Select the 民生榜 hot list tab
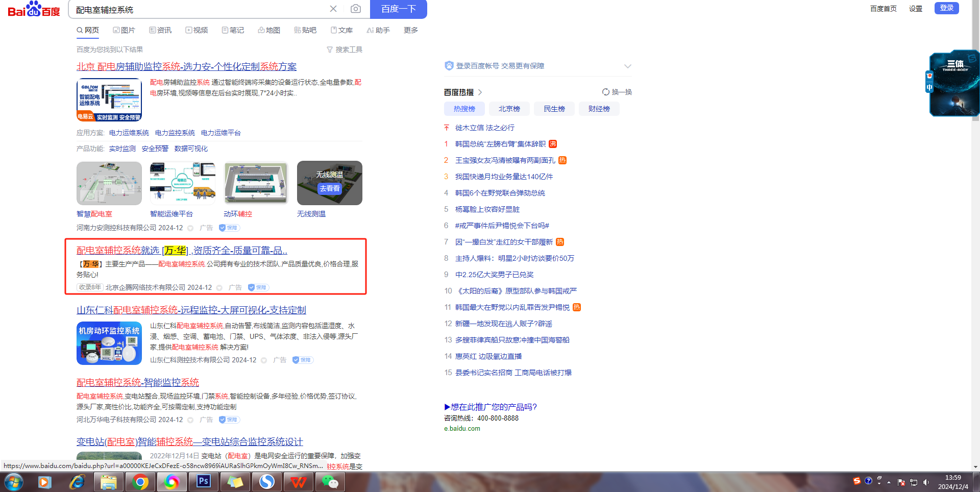This screenshot has height=492, width=980. pyautogui.click(x=554, y=109)
